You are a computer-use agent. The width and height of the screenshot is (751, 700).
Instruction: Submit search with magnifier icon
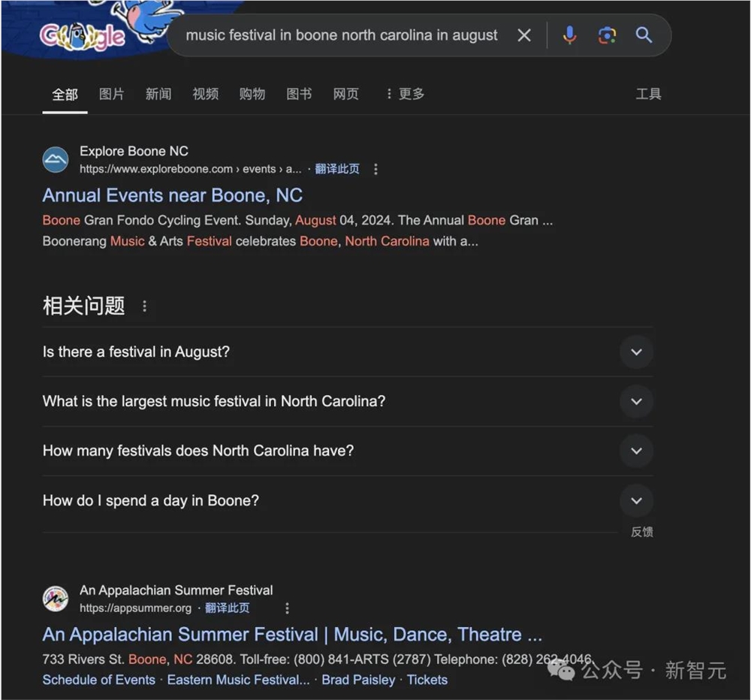[644, 35]
